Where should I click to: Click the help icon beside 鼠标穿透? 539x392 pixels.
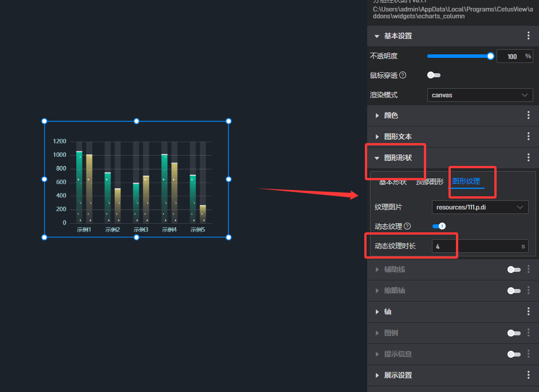click(403, 76)
